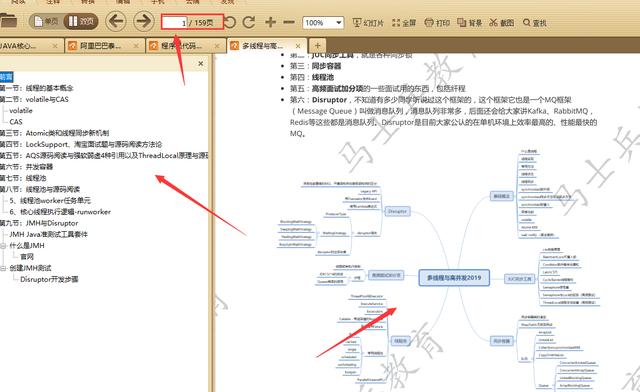640x392 pixels.
Task: Jump to the 官网 bookmark
Action: pyautogui.click(x=27, y=257)
